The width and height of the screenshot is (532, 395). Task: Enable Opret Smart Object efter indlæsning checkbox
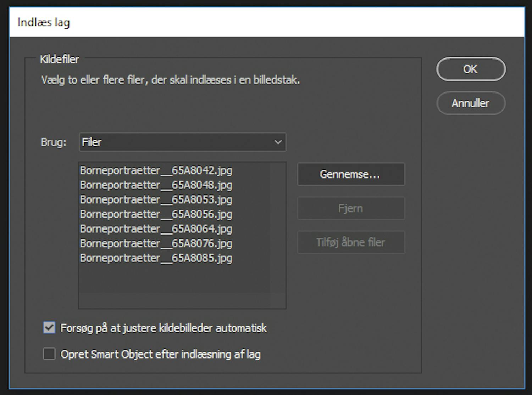coord(49,354)
